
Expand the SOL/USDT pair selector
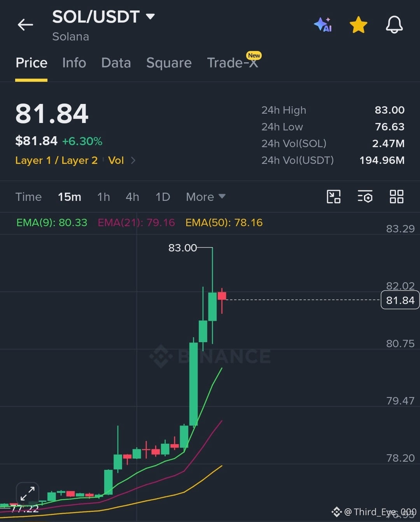[103, 17]
